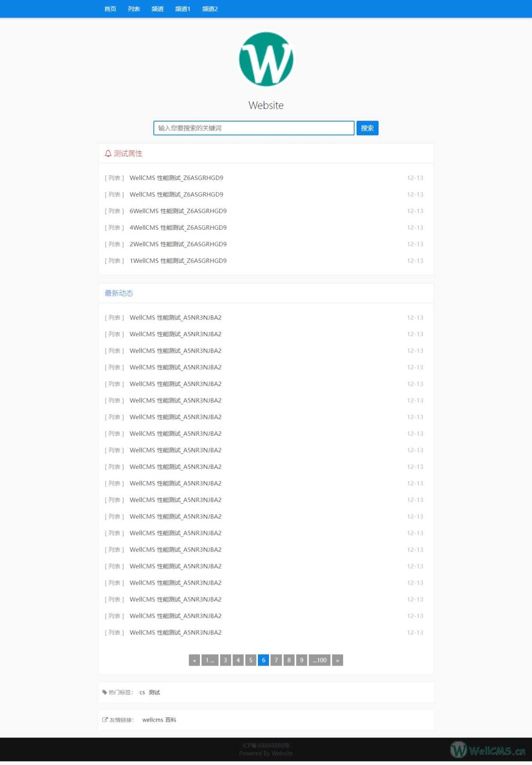Click the bell icon beside 测试属性

coord(108,153)
